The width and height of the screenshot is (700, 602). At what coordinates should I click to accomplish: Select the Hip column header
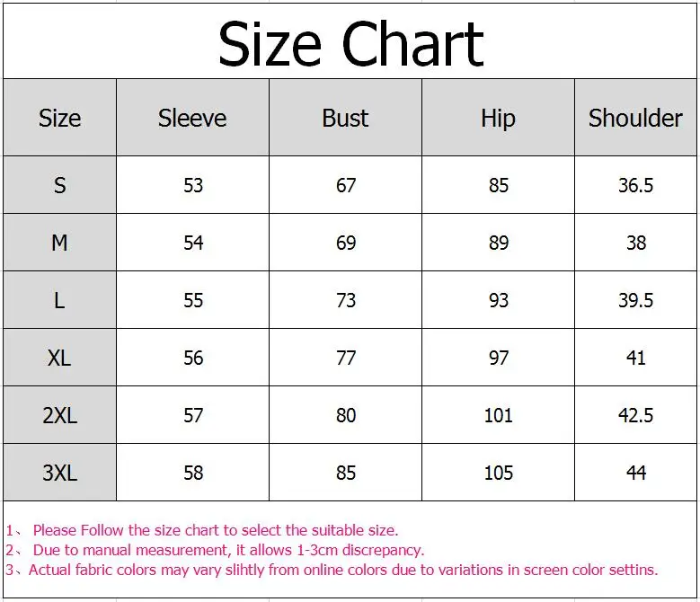point(498,118)
